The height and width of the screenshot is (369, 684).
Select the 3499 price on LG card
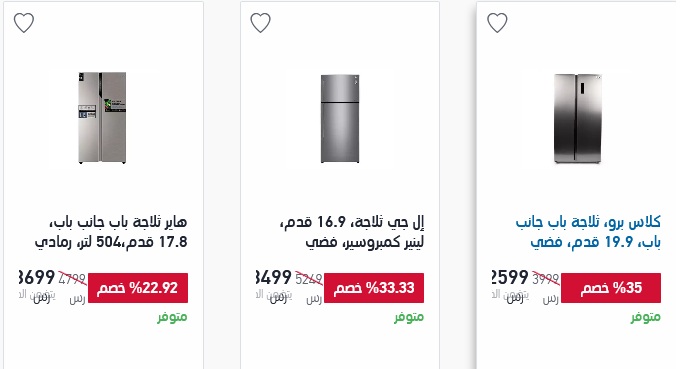[274, 277]
